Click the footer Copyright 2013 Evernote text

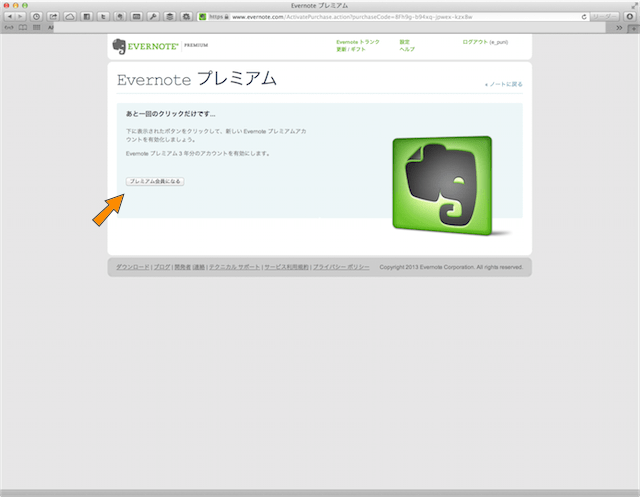point(451,267)
